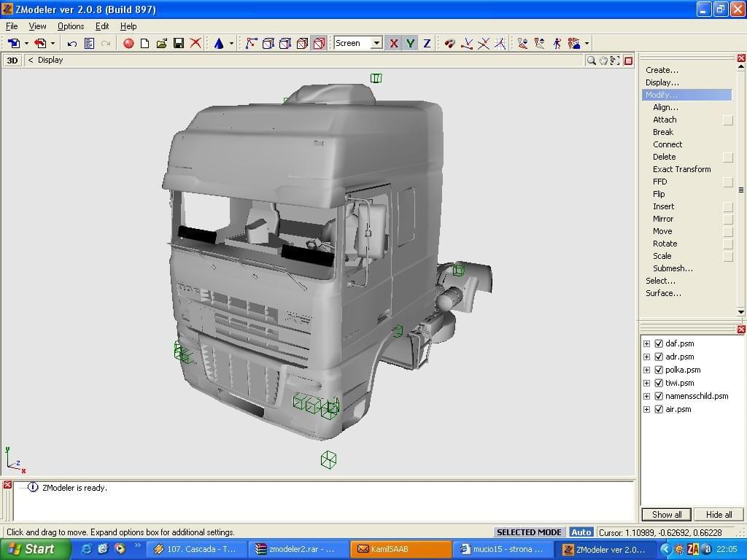Viewport: 747px width, 560px height.
Task: Open the View menu
Action: click(38, 26)
